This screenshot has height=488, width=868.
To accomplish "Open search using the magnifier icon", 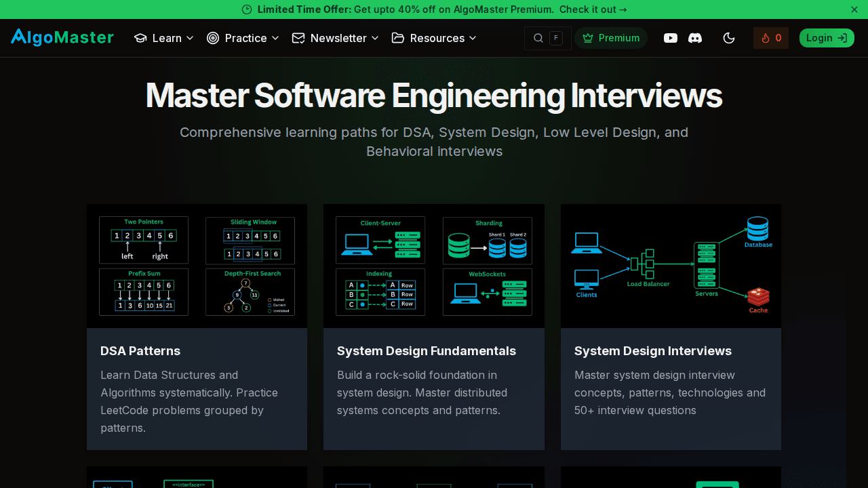I will pos(538,38).
